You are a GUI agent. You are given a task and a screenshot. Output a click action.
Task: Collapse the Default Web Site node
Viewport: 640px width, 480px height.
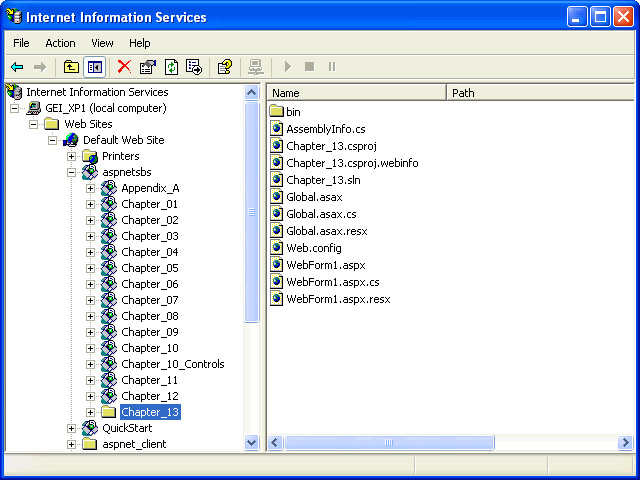pyautogui.click(x=52, y=140)
